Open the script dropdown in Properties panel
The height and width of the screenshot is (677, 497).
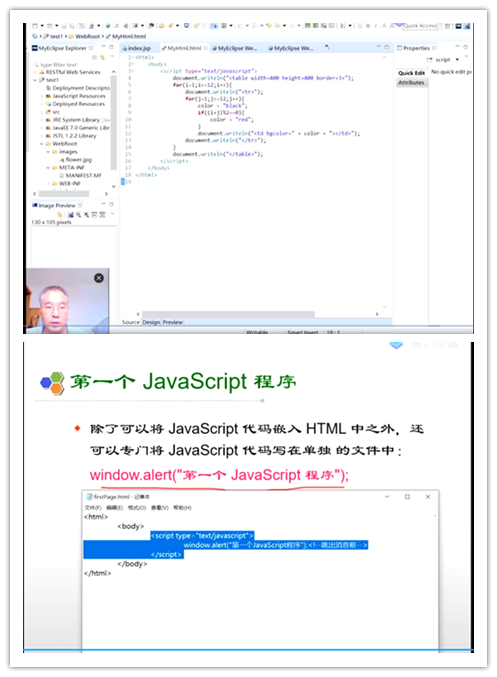[x=457, y=60]
